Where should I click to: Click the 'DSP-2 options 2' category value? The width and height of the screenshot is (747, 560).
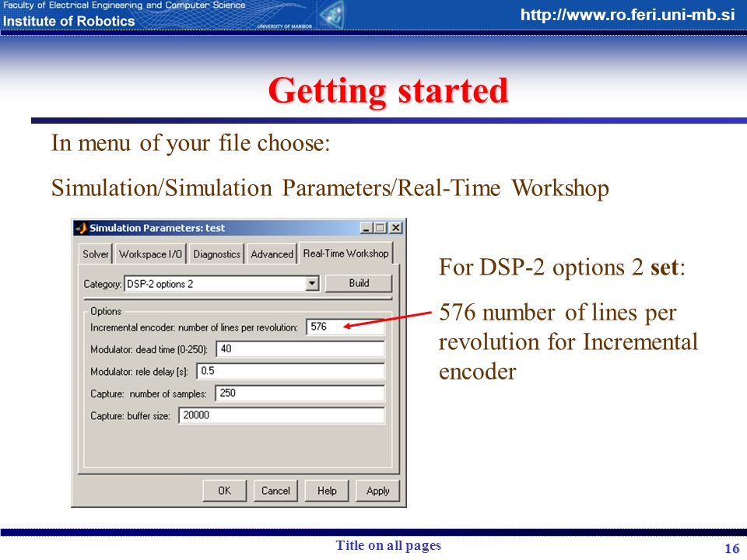tap(160, 284)
